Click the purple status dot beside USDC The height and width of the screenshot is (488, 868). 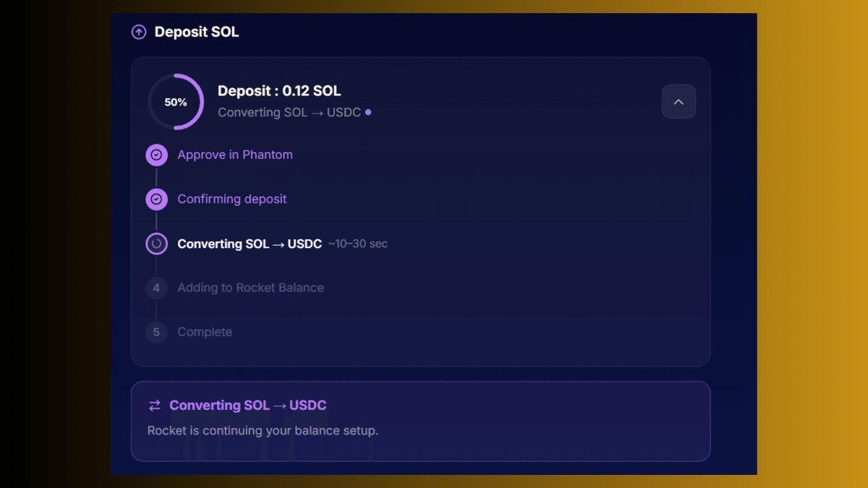click(x=368, y=113)
